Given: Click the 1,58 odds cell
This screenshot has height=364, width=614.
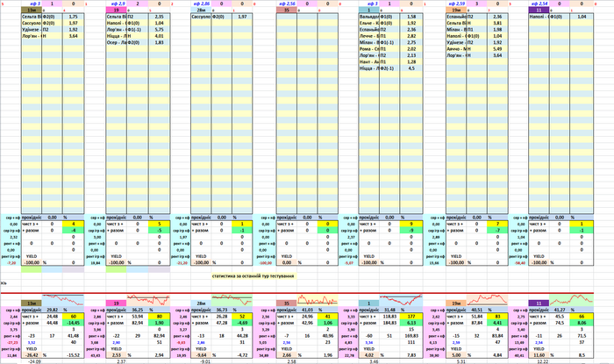Looking at the screenshot, I should coord(411,17).
